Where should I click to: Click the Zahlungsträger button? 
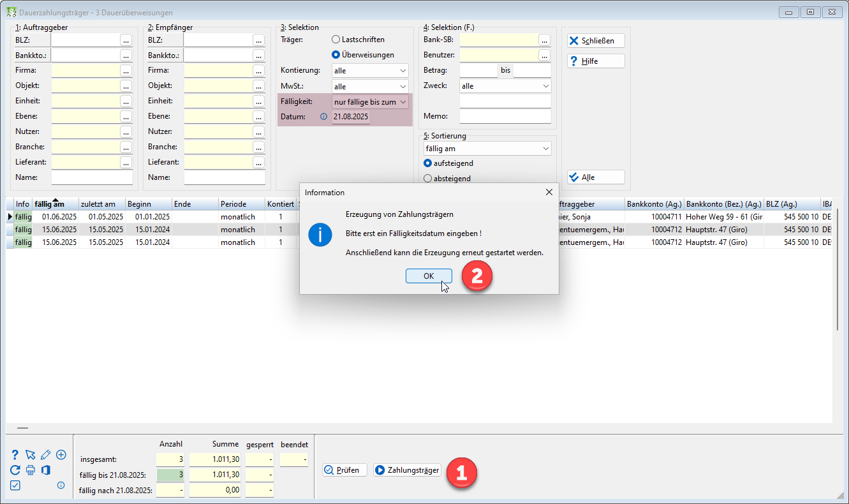(x=407, y=470)
